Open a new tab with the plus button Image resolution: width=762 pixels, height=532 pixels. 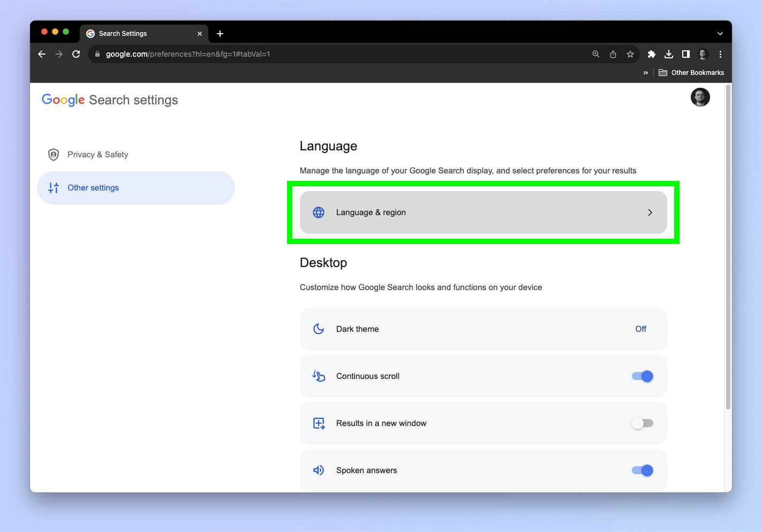[x=220, y=34]
